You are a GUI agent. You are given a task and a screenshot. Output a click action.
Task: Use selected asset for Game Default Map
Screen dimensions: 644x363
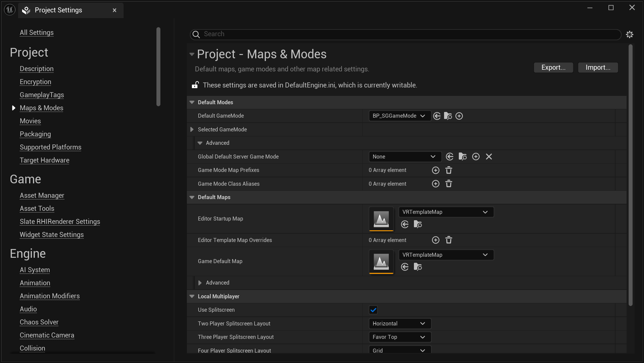405,267
